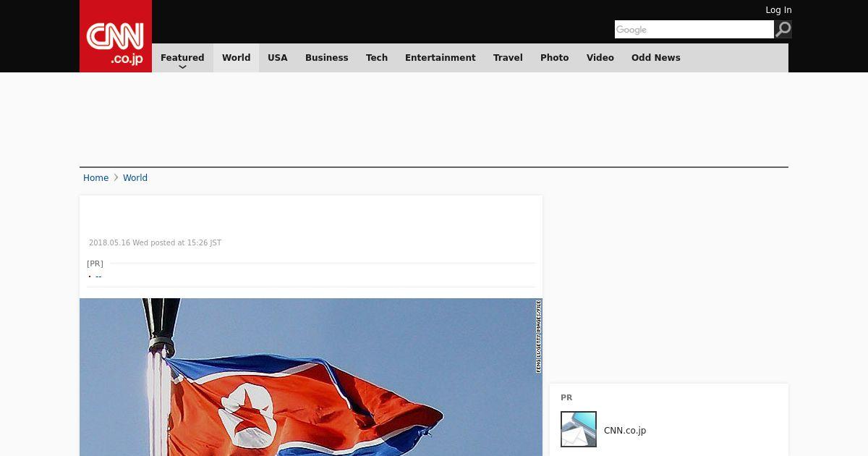Focus the Google search field

694,30
